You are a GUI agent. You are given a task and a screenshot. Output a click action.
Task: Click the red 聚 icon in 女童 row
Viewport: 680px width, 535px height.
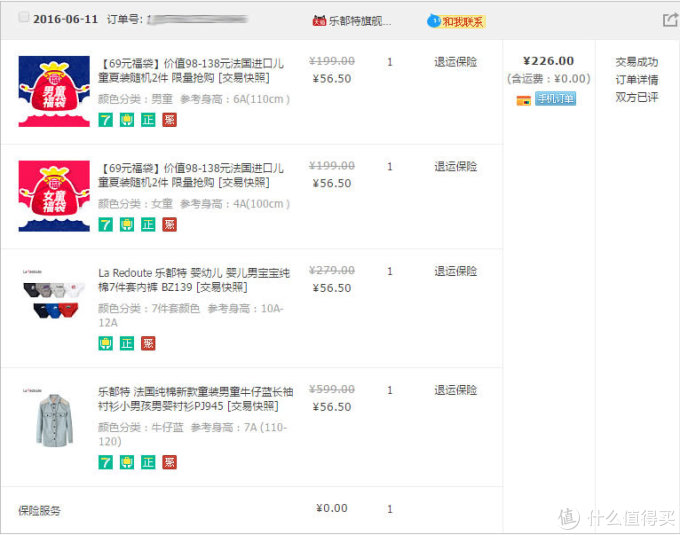(170, 225)
